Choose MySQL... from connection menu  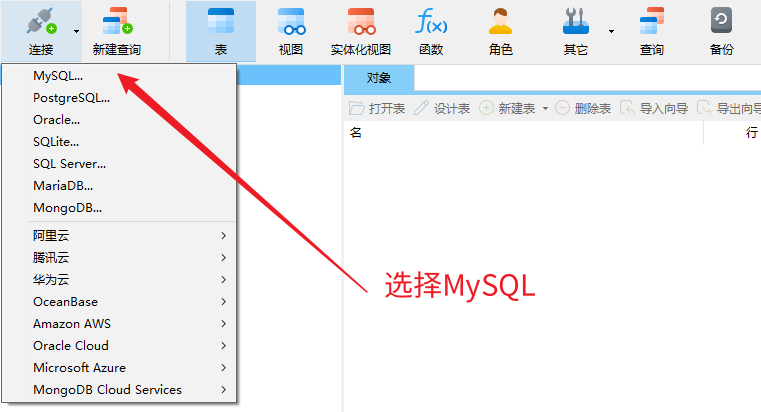coord(58,76)
